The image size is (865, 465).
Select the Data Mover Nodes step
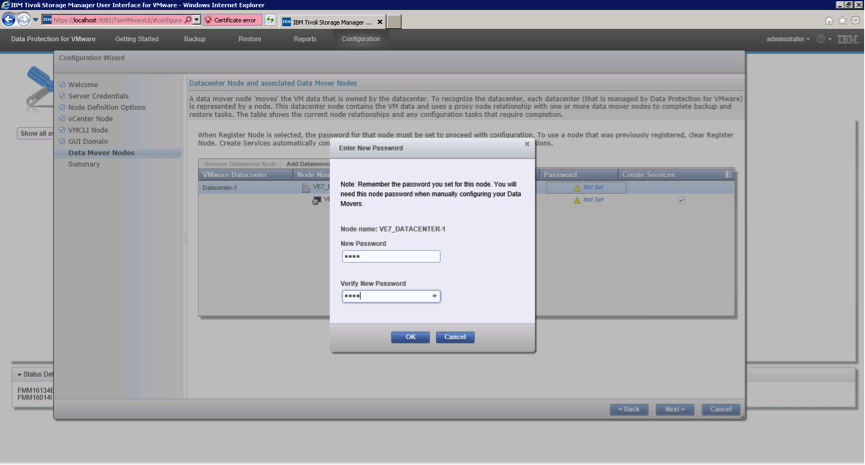(102, 153)
